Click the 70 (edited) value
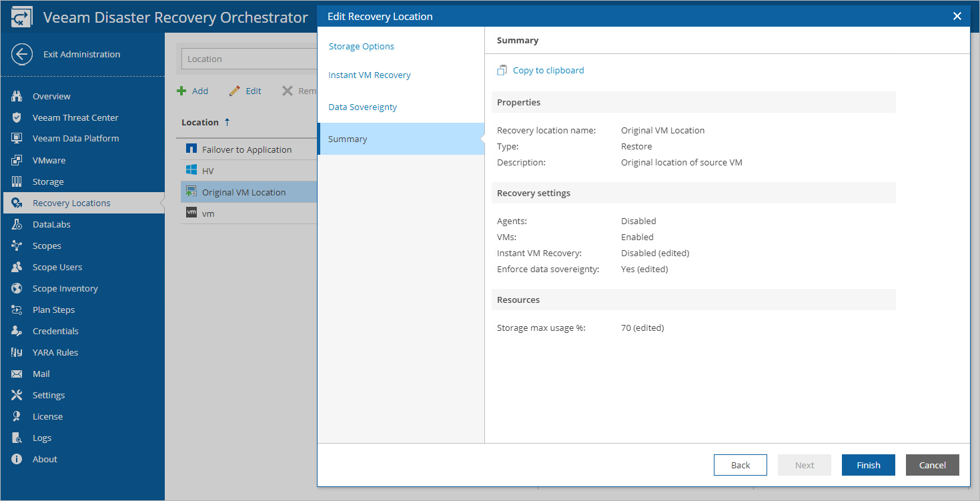The width and height of the screenshot is (980, 501). tap(642, 328)
